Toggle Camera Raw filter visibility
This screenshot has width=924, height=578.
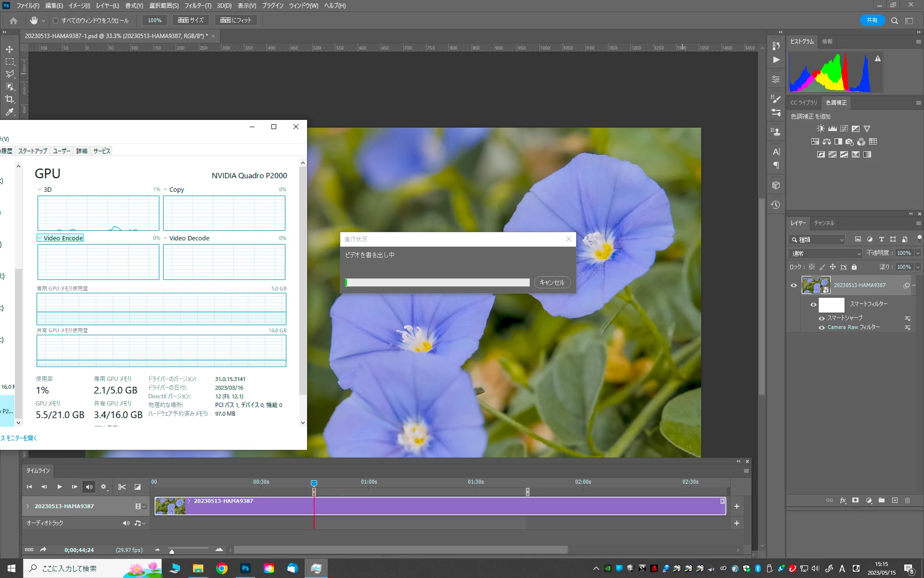tap(821, 328)
